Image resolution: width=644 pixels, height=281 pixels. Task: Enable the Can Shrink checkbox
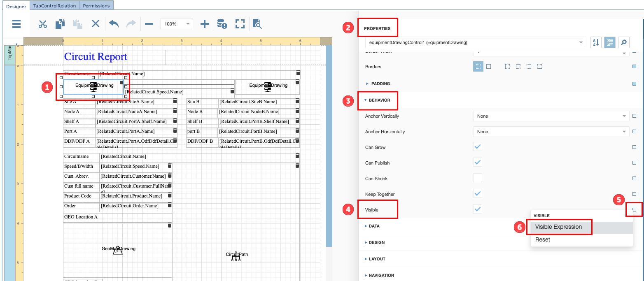coord(477,178)
